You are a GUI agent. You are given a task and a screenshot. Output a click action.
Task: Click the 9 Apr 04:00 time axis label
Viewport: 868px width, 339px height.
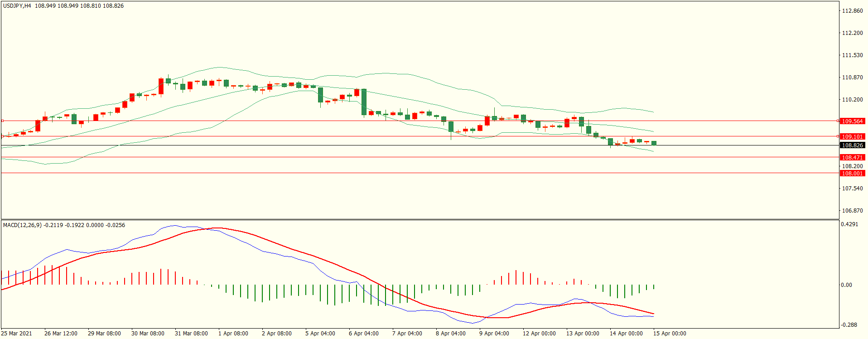(494, 334)
